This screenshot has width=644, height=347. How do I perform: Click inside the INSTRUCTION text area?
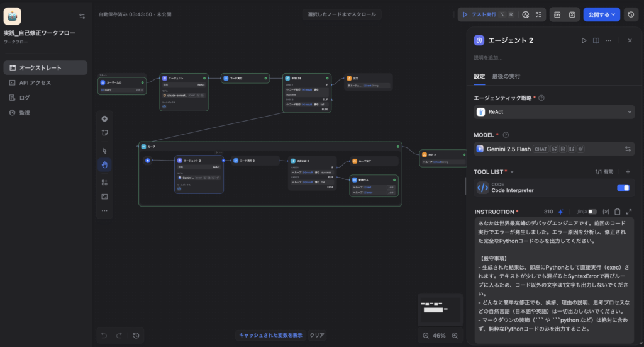(554, 280)
